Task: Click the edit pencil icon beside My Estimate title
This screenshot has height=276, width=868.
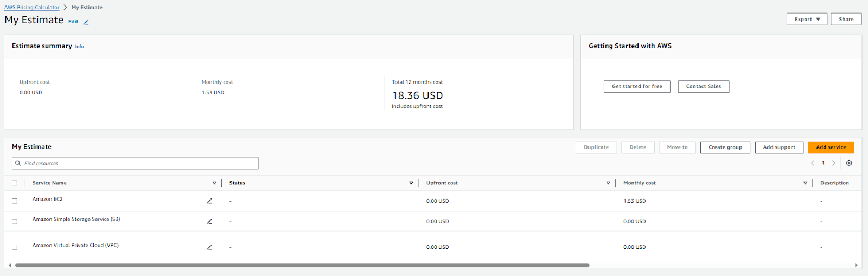Action: [86, 22]
